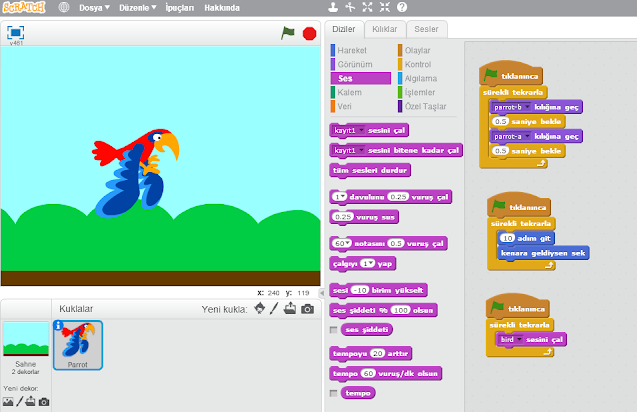Upload backdrop from file
This screenshot has width=637, height=412.
point(30,401)
